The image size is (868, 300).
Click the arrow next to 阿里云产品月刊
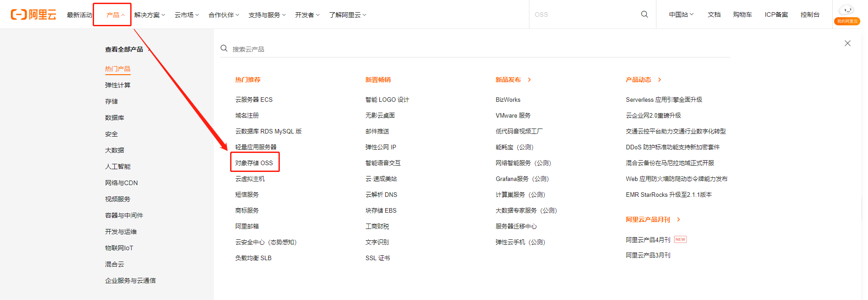point(679,219)
